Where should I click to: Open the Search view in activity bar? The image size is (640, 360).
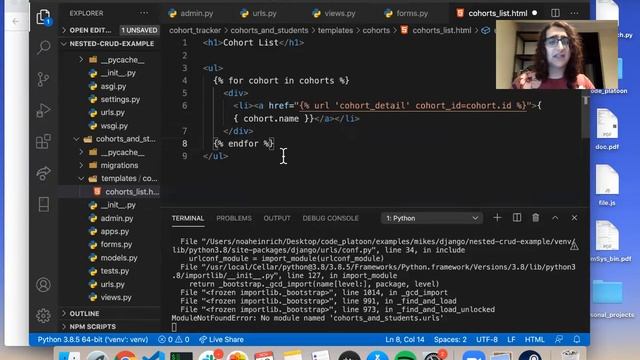43,47
